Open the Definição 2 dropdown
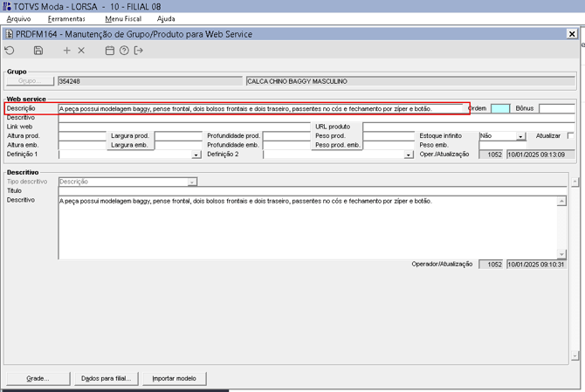Viewport: 585px width, 392px height. [x=408, y=155]
